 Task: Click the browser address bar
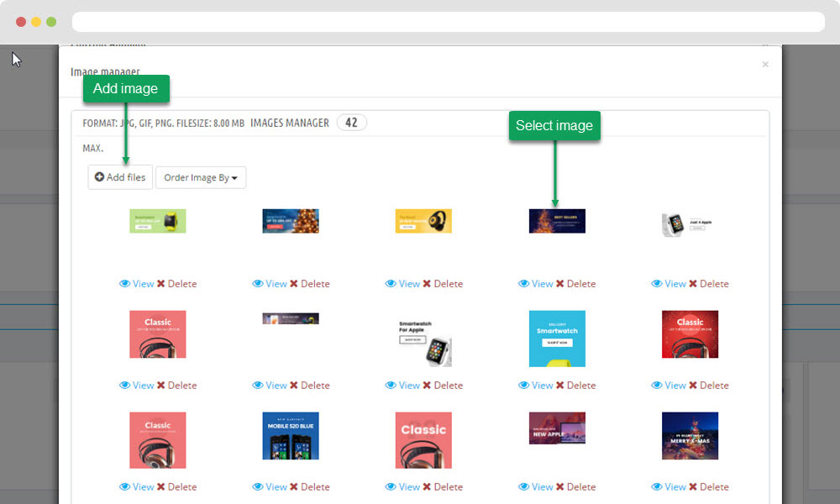448,22
